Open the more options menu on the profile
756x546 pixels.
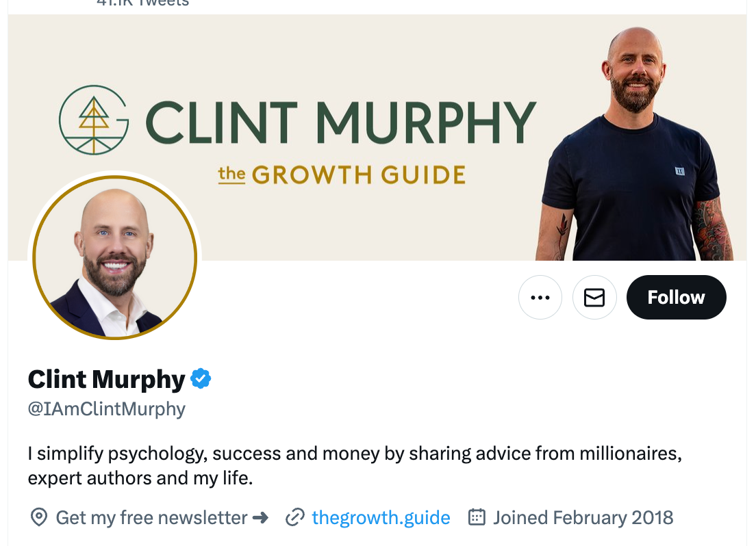coord(540,297)
